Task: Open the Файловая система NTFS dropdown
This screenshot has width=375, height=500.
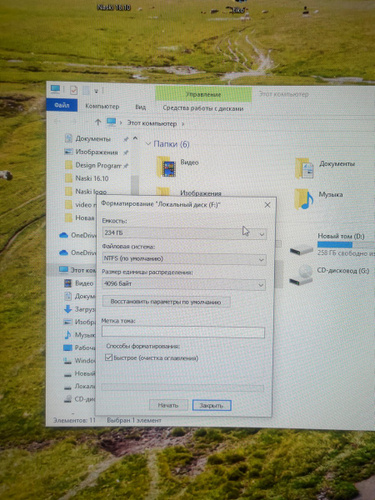Action: [184, 259]
